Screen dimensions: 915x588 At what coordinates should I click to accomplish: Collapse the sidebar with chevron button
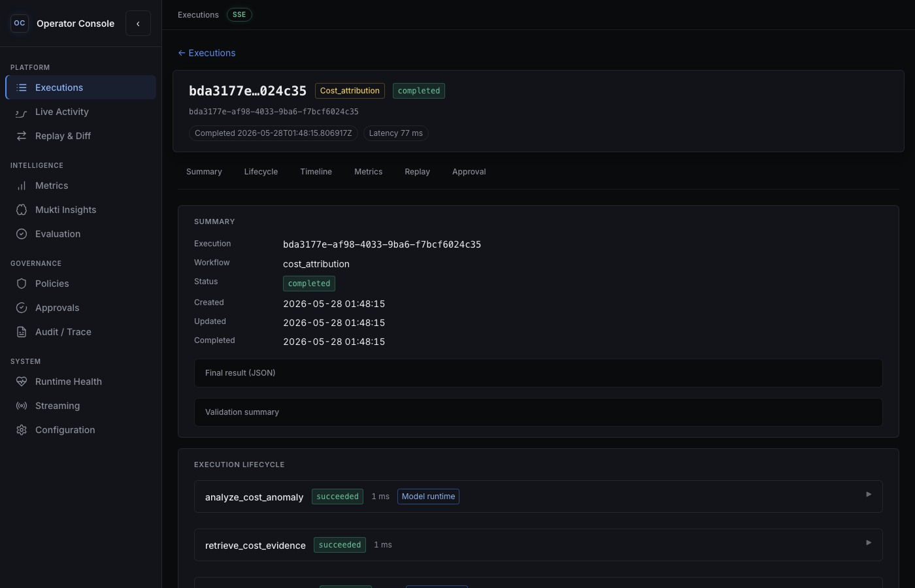[x=138, y=24]
